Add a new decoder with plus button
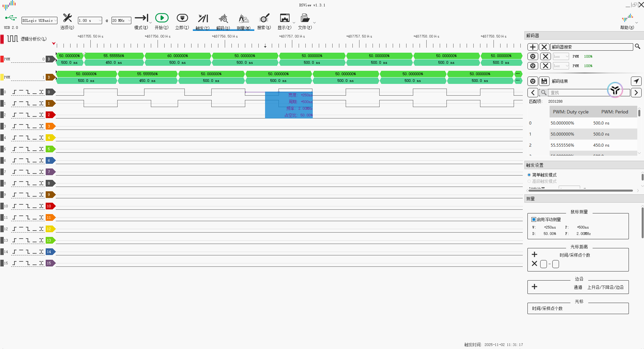 coord(533,47)
